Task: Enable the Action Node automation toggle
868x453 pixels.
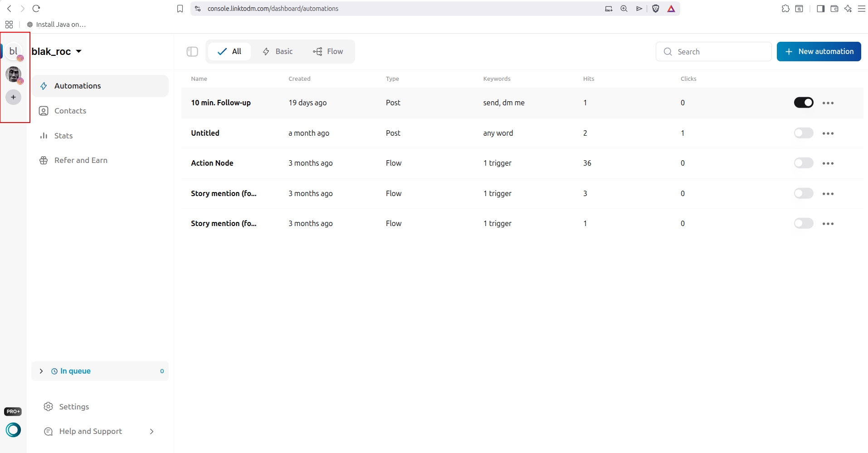Action: [x=804, y=163]
